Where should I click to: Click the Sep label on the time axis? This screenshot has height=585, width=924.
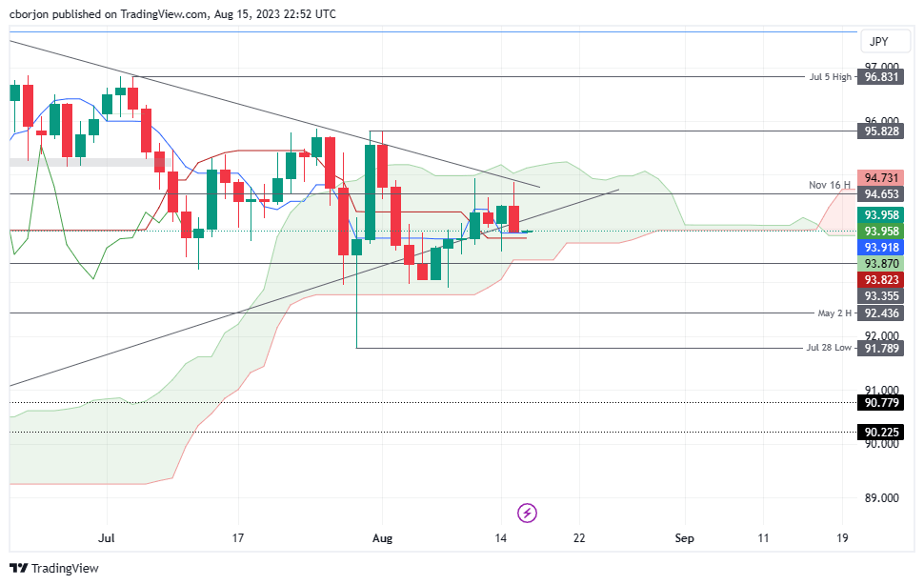684,538
